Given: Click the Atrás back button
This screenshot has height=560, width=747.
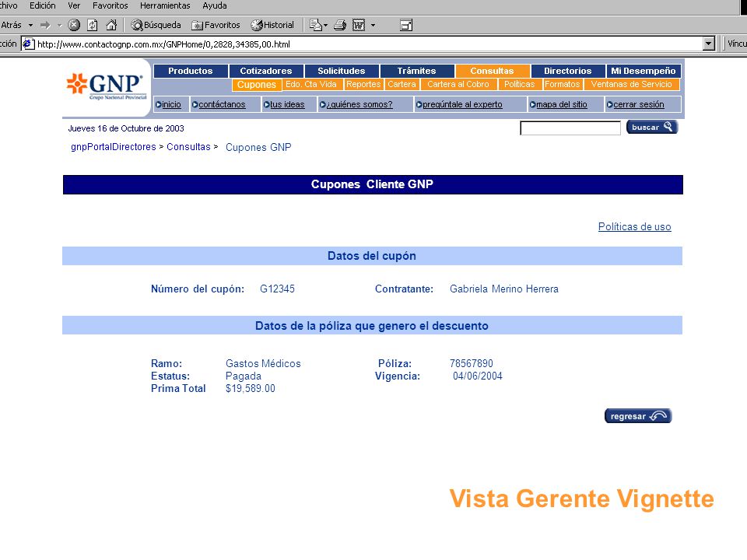Looking at the screenshot, I should (12, 25).
